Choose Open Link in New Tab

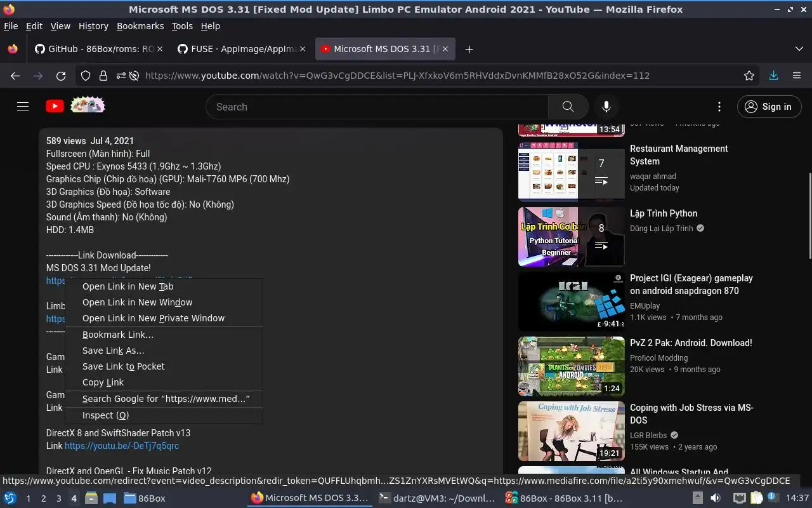coord(164,286)
